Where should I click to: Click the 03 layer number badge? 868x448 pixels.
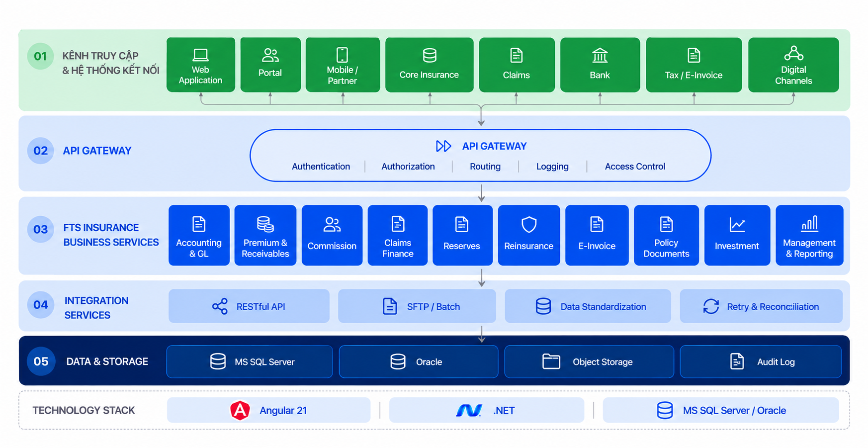(x=41, y=229)
